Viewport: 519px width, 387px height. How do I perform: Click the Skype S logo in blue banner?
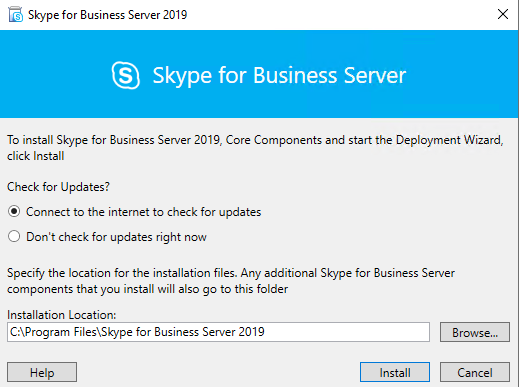pos(126,75)
